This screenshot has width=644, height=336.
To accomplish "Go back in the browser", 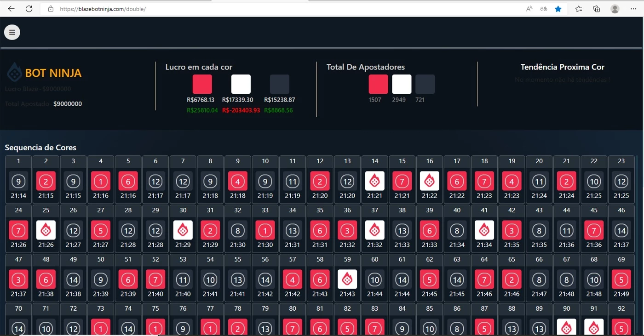I will point(11,9).
